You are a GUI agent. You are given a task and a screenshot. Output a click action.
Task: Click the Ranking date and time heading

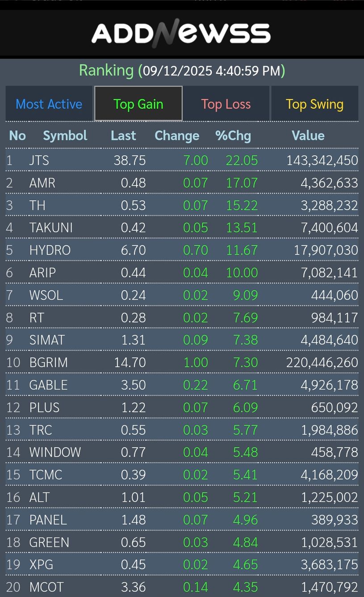(182, 71)
